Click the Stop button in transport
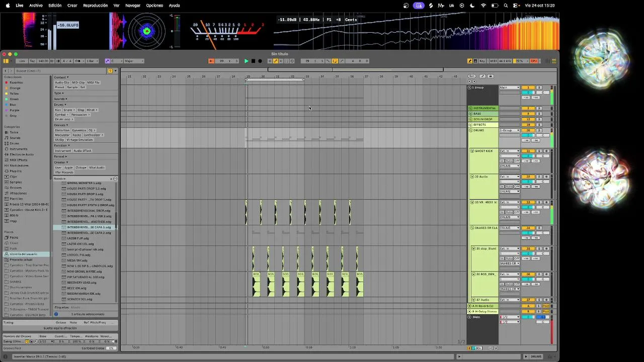Viewport: 644px width, 362px height. pos(253,61)
